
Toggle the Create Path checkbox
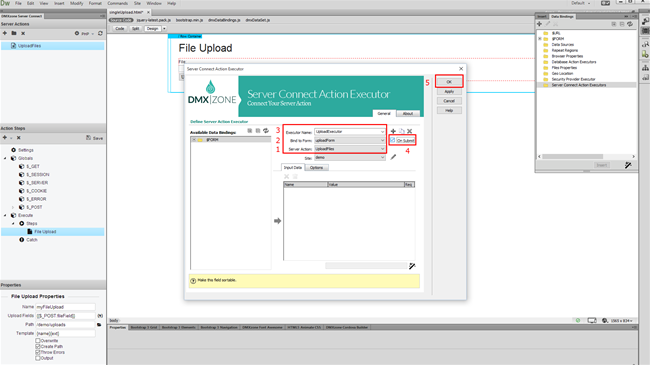click(38, 346)
